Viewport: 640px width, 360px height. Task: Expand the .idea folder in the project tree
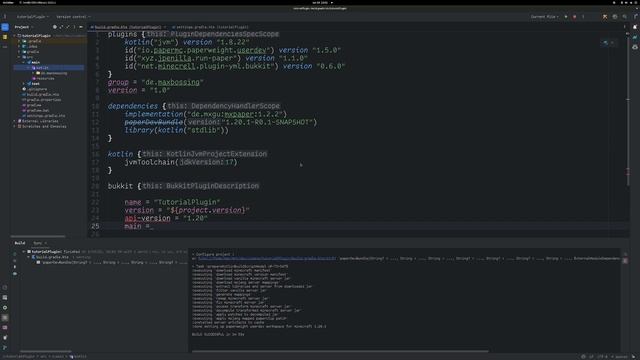point(19,46)
